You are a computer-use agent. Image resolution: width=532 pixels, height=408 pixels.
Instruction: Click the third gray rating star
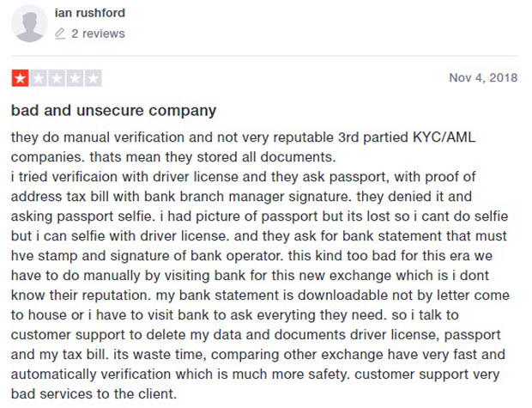[56, 78]
